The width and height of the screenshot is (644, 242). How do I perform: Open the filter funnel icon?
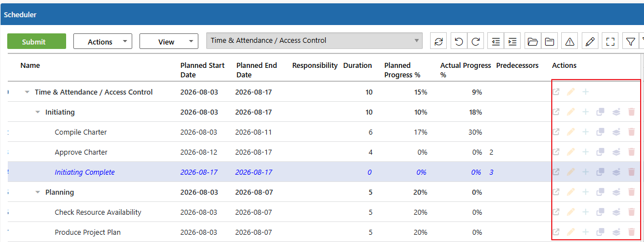pos(631,42)
